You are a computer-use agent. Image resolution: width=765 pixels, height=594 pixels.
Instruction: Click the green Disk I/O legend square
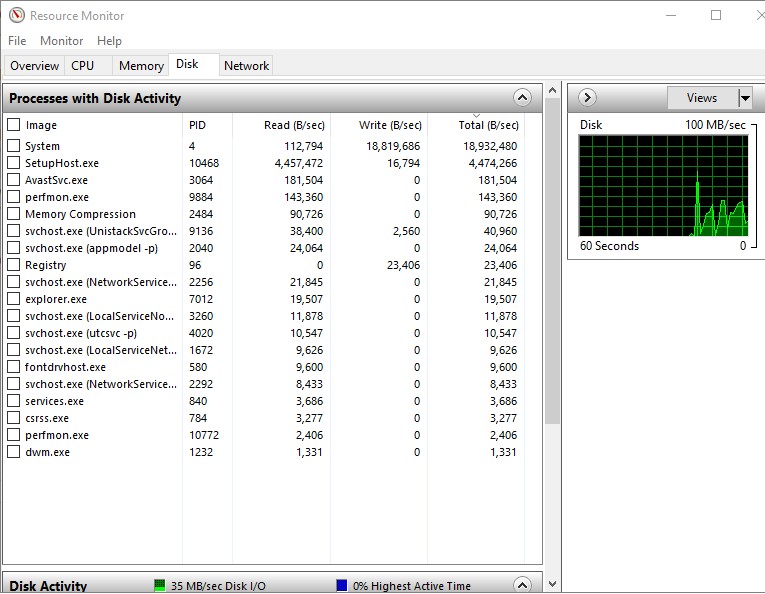coord(160,585)
